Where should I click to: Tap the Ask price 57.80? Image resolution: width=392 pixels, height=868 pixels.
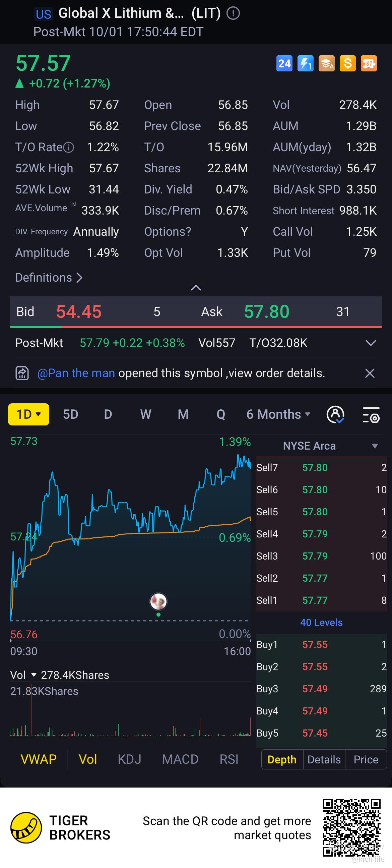click(267, 312)
